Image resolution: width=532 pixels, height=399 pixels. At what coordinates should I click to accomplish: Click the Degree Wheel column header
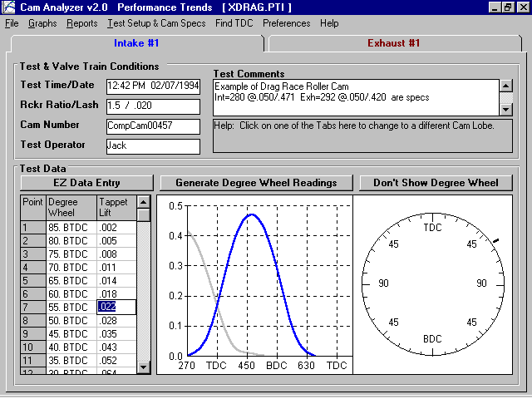pyautogui.click(x=71, y=208)
